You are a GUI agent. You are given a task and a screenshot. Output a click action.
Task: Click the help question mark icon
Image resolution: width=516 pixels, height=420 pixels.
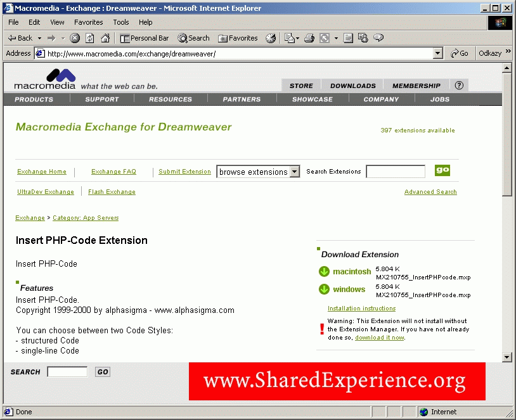click(459, 86)
